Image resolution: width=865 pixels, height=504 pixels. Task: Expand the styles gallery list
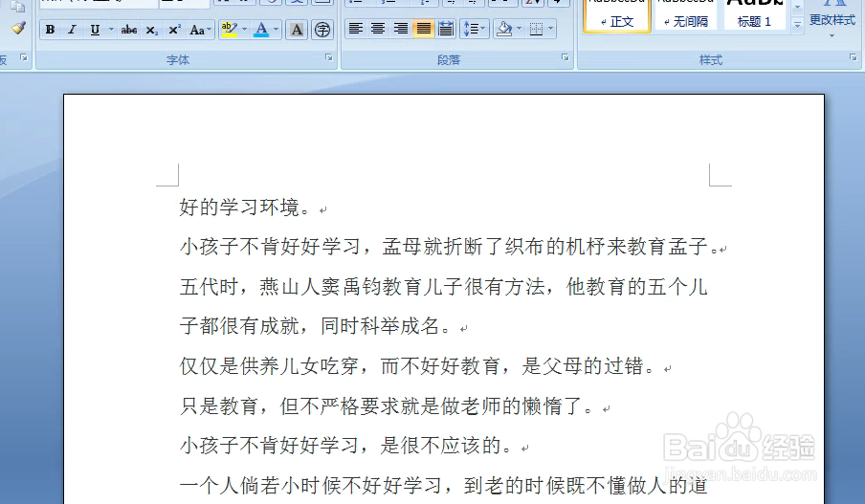[797, 25]
